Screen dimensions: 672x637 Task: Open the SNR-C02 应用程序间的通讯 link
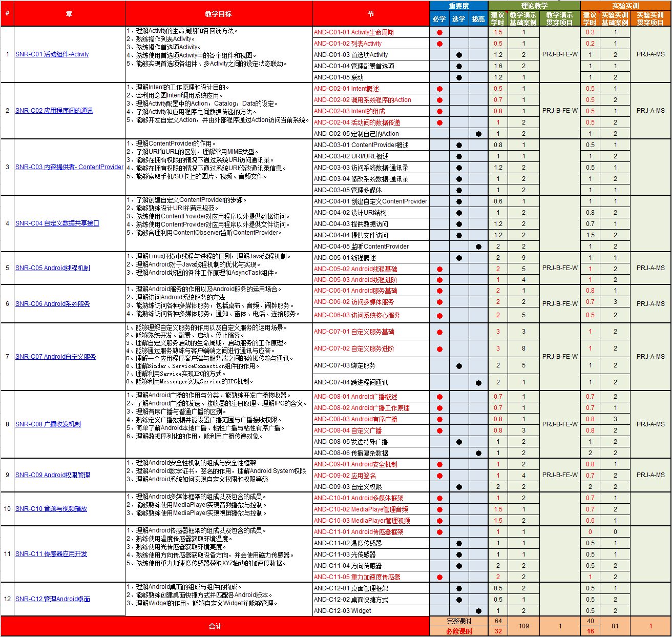[x=54, y=111]
